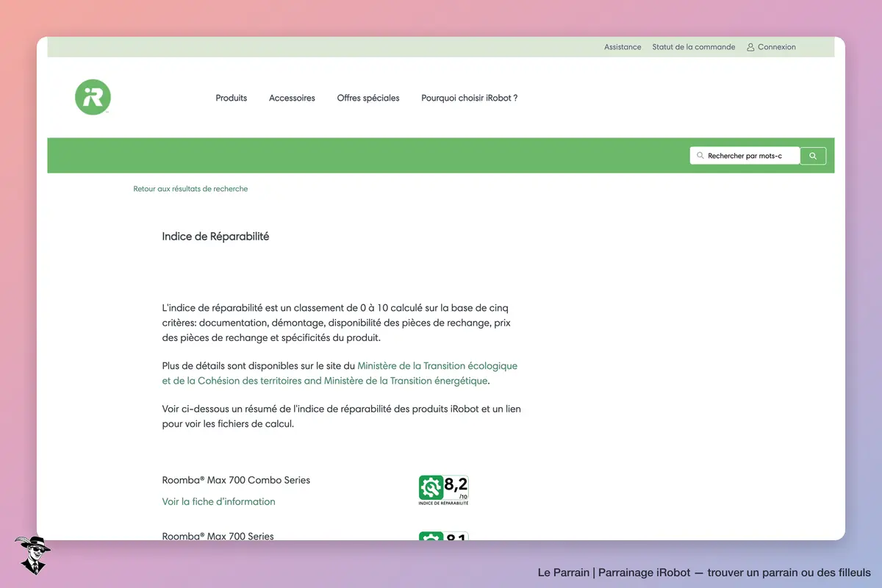Open Pourquoi choisir iRobot ? menu
The image size is (882, 588).
point(470,98)
